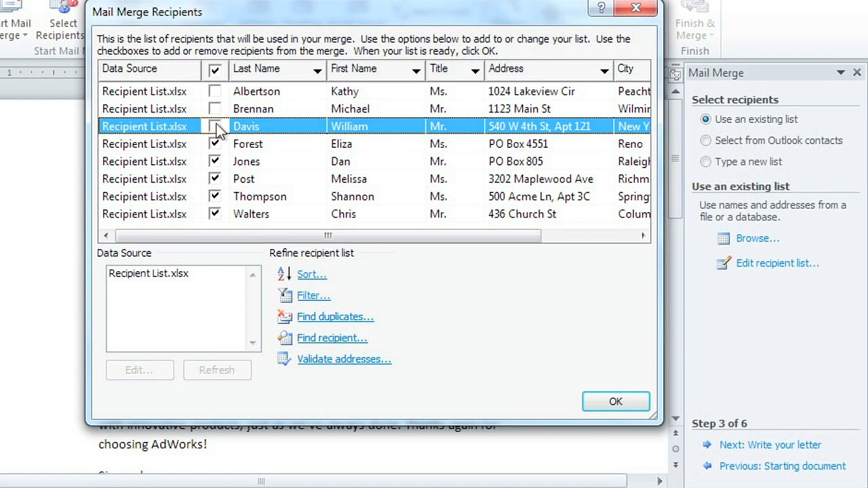Click the Edit... button
The height and width of the screenshot is (488, 868).
coord(140,370)
